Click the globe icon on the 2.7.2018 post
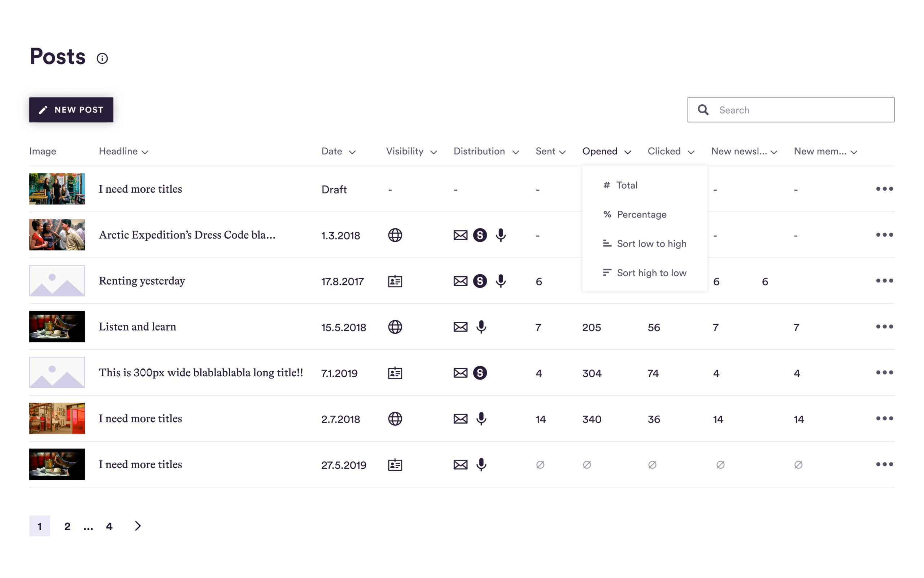The height and width of the screenshot is (578, 924). pos(395,419)
